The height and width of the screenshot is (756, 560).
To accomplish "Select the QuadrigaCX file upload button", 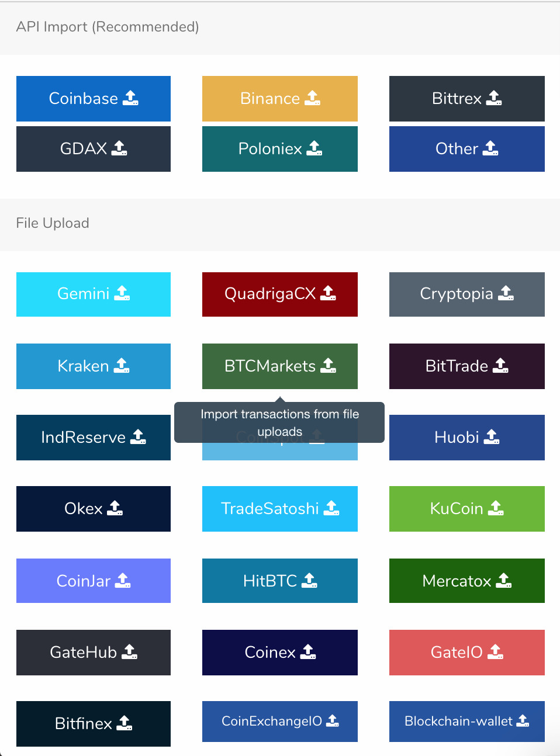I will pos(279,294).
